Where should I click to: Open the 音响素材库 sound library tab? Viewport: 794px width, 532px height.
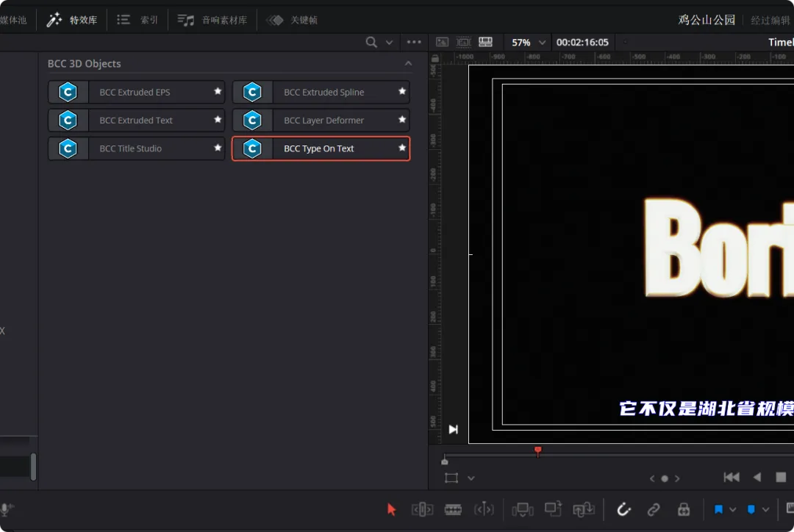click(x=212, y=21)
